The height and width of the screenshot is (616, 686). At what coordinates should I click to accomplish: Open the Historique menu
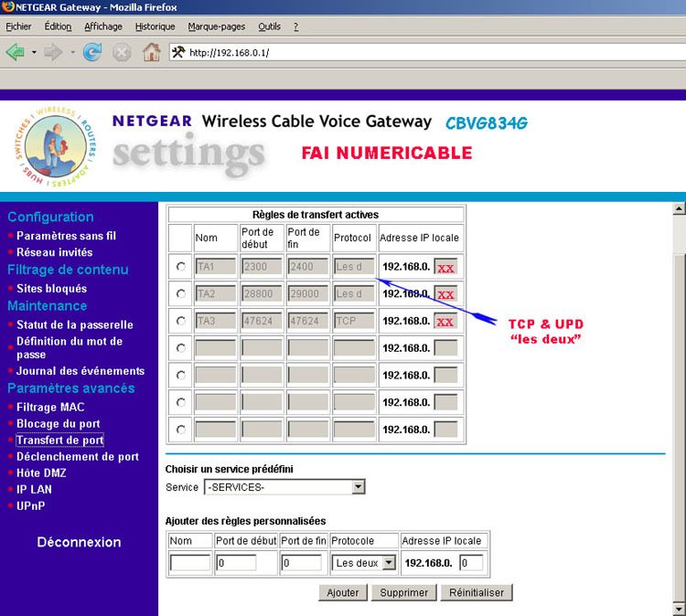tap(155, 27)
